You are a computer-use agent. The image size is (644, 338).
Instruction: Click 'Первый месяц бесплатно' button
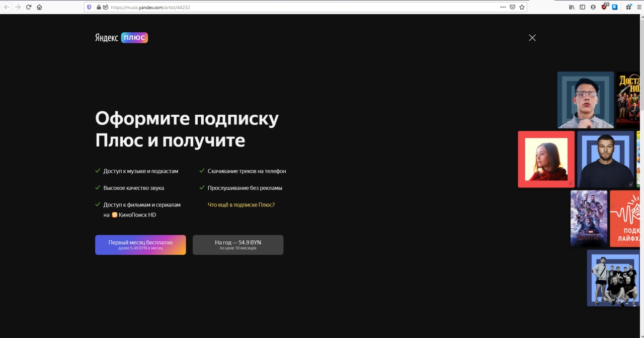click(x=140, y=245)
